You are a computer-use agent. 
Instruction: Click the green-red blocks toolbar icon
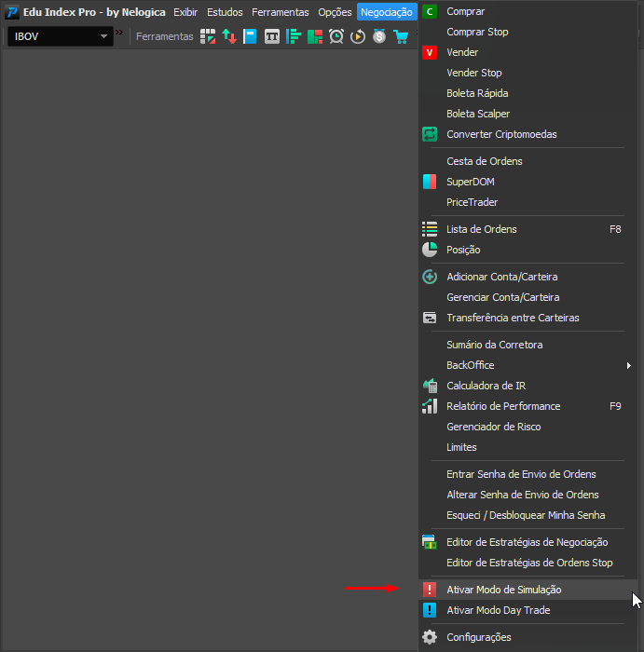tap(315, 36)
